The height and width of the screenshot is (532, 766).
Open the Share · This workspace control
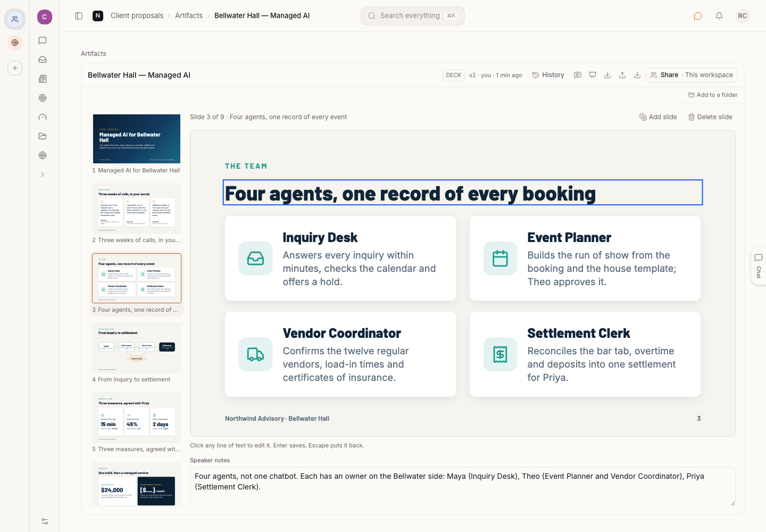point(692,75)
